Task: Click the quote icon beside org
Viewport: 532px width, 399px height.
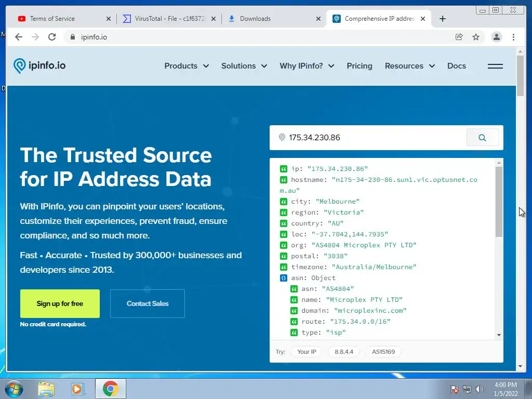Action: click(283, 245)
